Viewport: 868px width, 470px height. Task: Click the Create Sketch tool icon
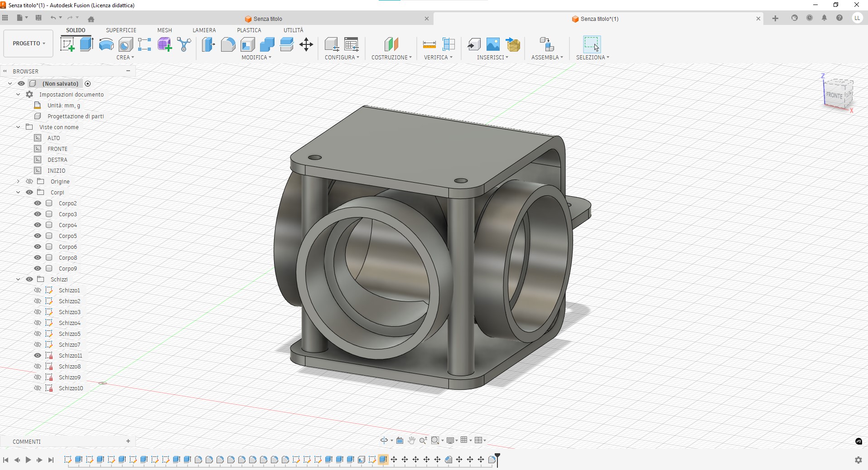coord(68,44)
